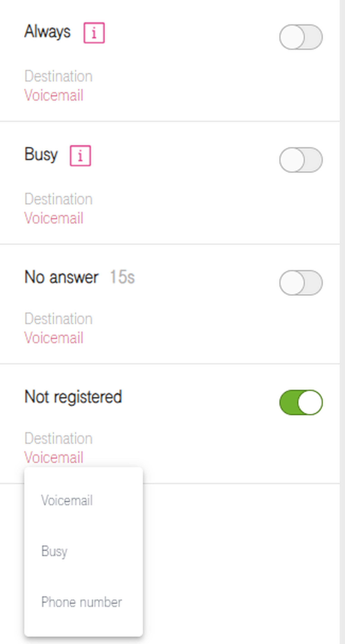345x644 pixels.
Task: Expand Voicemail destination under Busy section
Action: pyautogui.click(x=54, y=218)
